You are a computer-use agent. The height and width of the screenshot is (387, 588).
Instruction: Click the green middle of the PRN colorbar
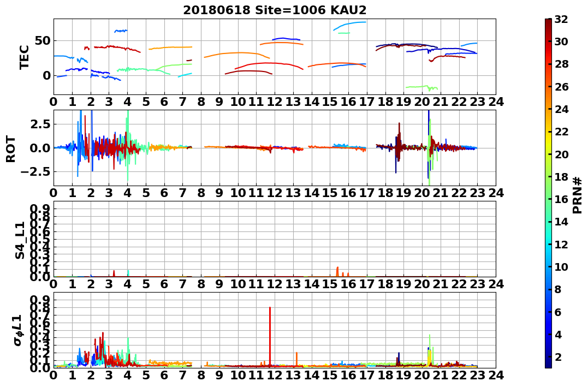548,193
